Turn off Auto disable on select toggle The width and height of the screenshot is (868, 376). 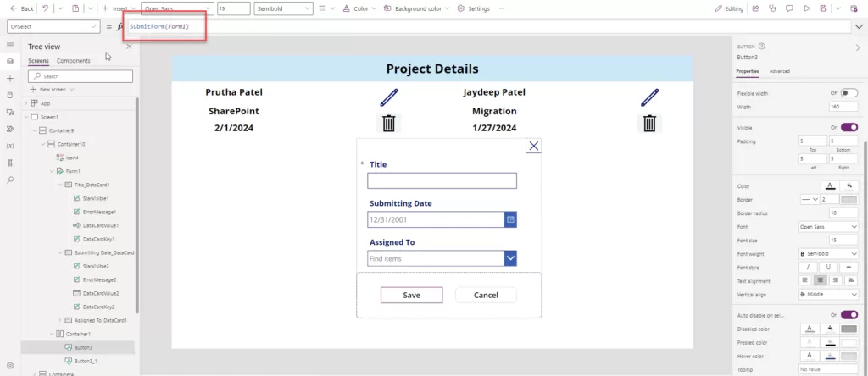pos(849,314)
